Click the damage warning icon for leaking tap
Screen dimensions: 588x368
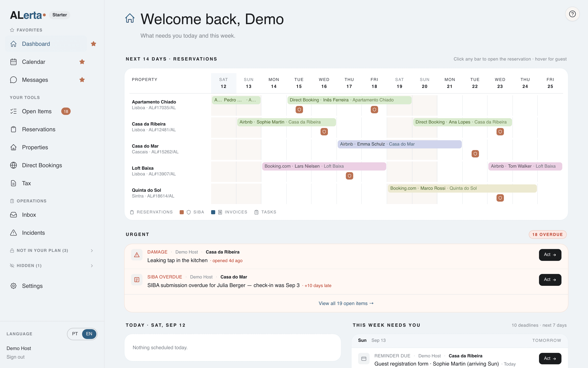tap(137, 255)
